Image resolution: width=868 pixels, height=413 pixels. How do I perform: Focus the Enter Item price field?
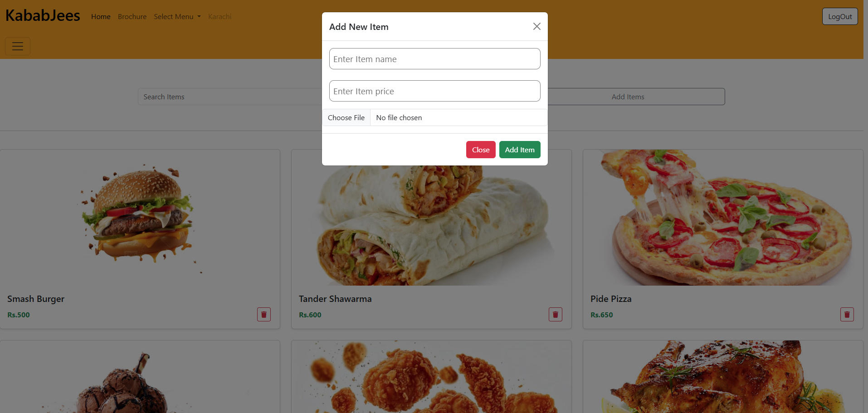click(x=434, y=91)
